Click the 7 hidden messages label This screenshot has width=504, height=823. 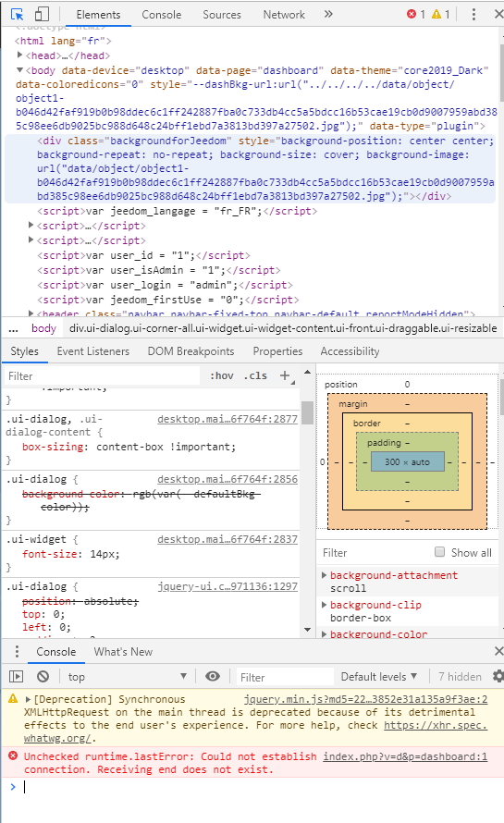pos(460,677)
